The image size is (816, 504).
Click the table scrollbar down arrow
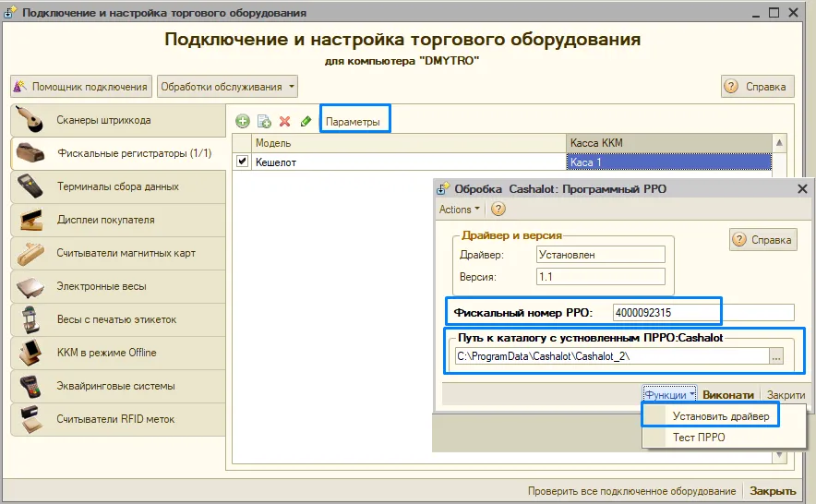point(779,456)
